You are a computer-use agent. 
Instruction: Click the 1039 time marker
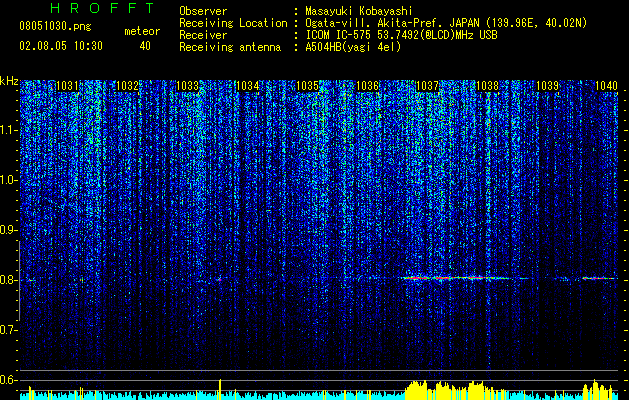click(548, 85)
